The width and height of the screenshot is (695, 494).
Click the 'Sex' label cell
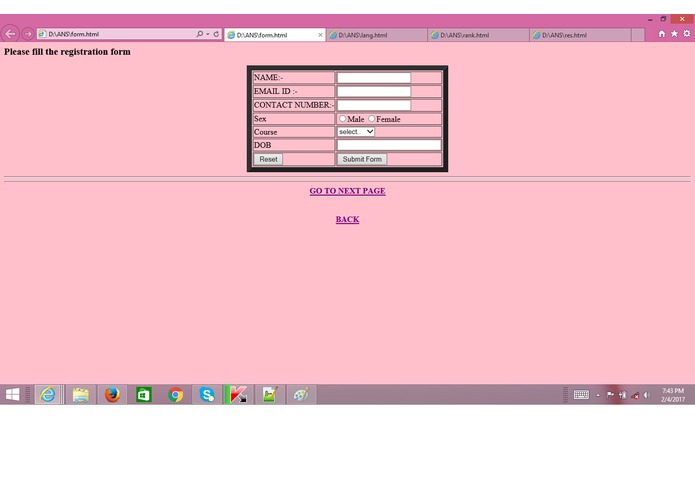[x=293, y=119]
